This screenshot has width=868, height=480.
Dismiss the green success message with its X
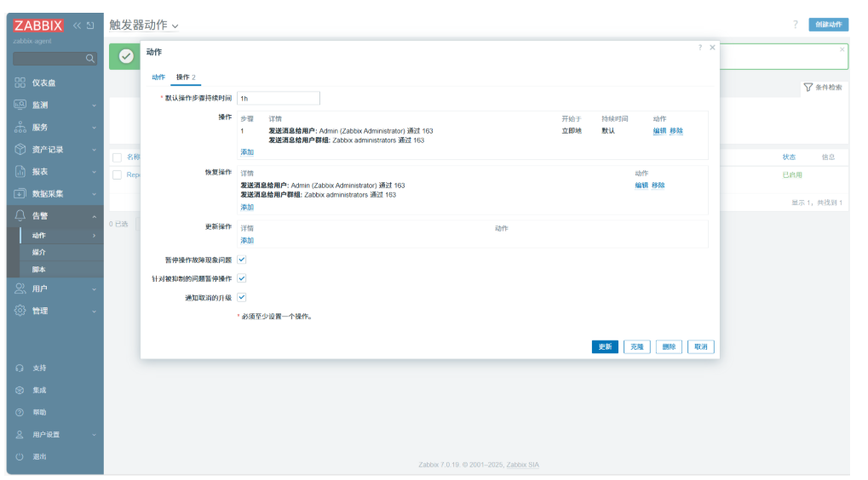(842, 49)
